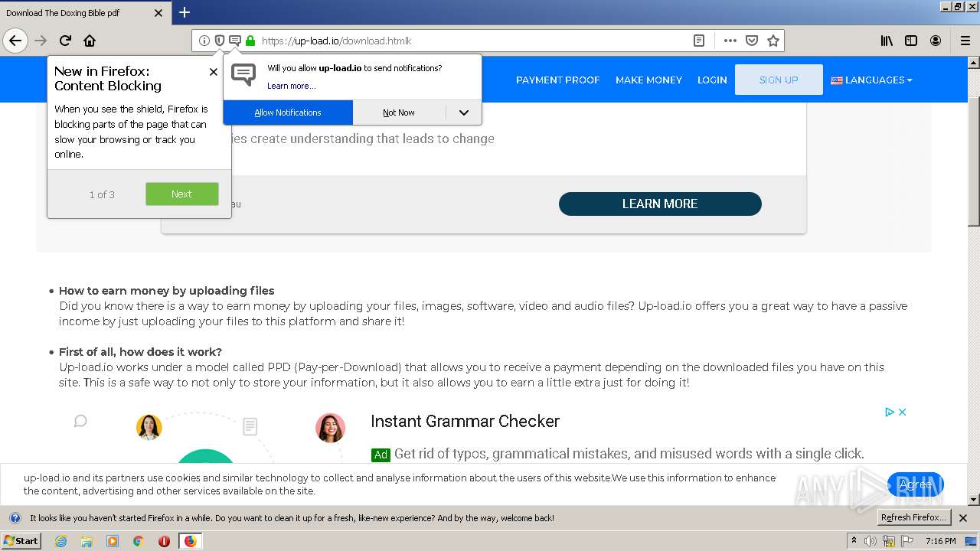Click the page scrollbar down arrow
Viewport: 980px width, 551px height.
click(x=974, y=500)
